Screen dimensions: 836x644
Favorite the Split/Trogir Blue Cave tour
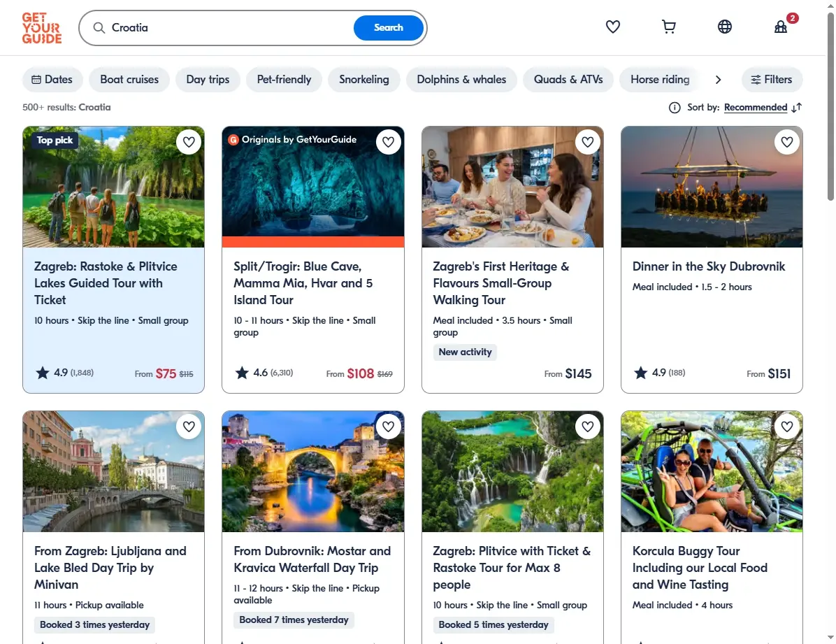[388, 142]
